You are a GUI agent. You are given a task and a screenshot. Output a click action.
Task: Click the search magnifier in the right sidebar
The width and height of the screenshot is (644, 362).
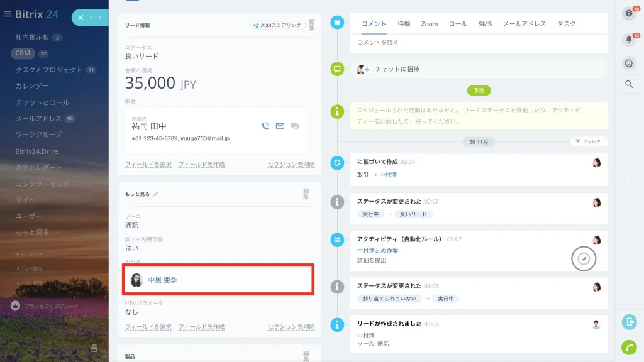[629, 84]
